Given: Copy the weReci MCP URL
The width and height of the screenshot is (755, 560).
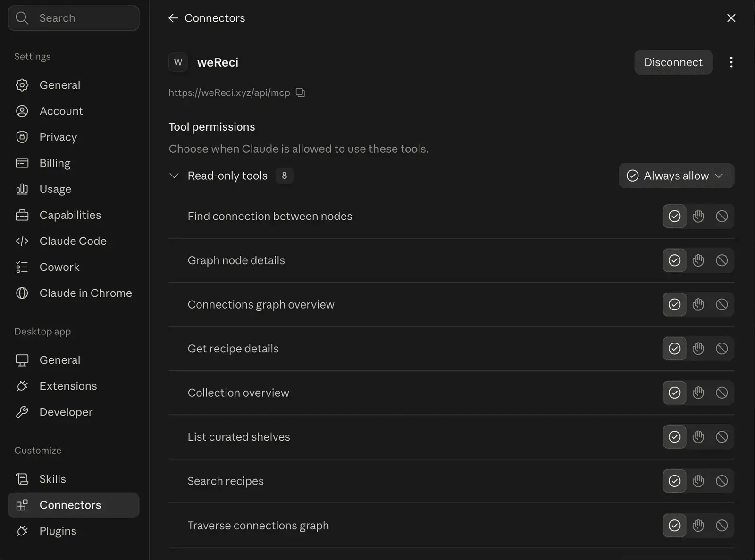Looking at the screenshot, I should click(300, 92).
